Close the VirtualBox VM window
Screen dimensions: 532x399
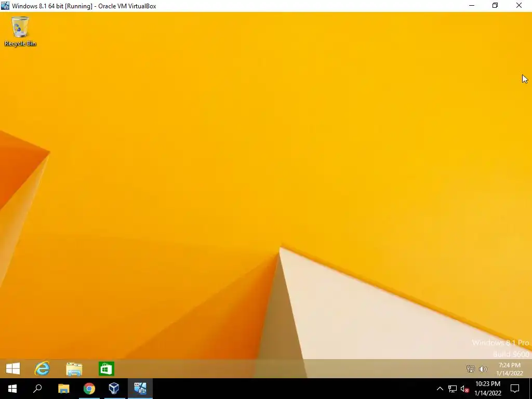[x=519, y=5]
